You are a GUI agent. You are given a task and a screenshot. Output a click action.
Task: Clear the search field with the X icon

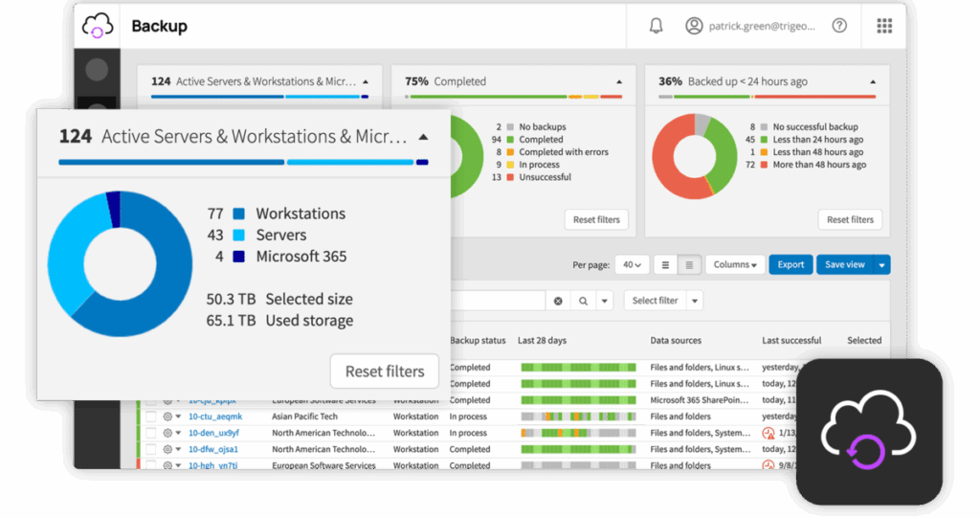click(x=558, y=301)
